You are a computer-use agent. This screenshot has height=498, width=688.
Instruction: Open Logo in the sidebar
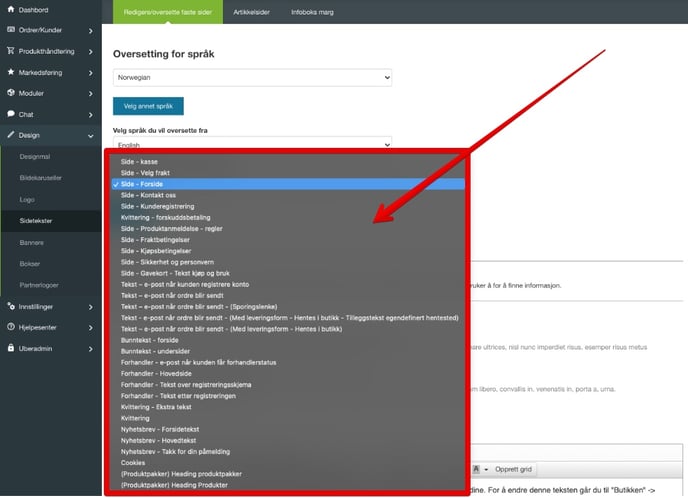(x=27, y=199)
